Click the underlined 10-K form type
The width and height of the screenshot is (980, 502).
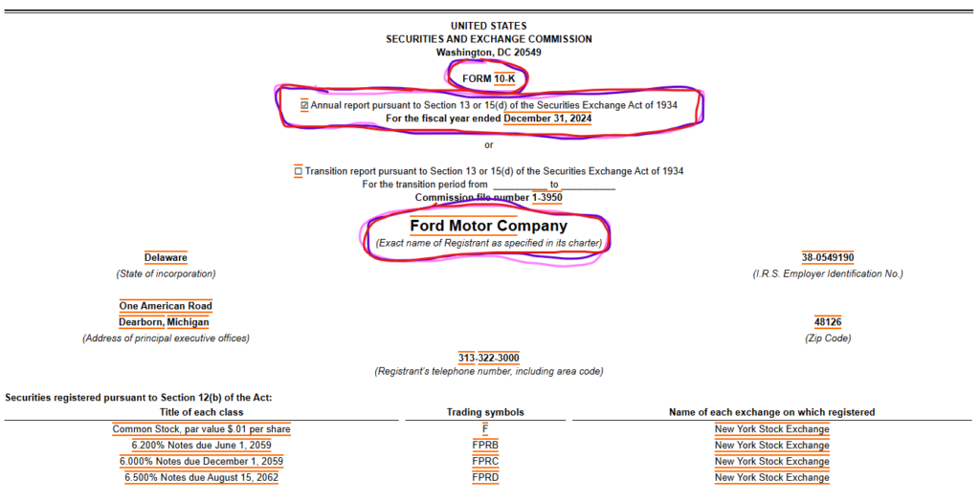click(x=505, y=78)
